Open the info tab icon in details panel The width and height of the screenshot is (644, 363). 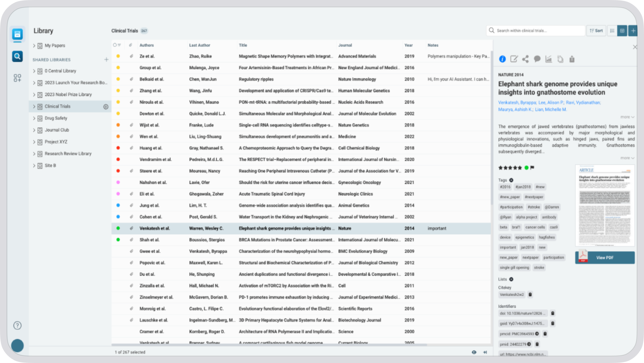click(x=502, y=59)
